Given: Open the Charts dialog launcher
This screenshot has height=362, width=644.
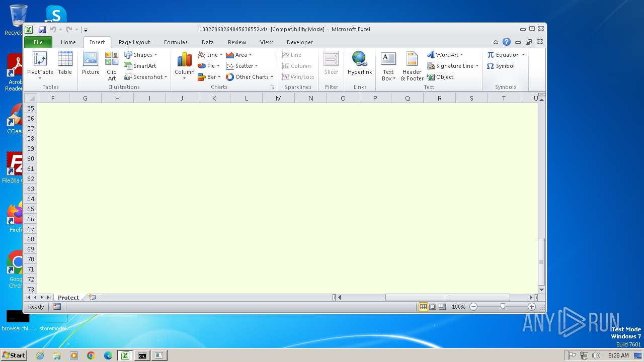Looking at the screenshot, I should tap(272, 87).
